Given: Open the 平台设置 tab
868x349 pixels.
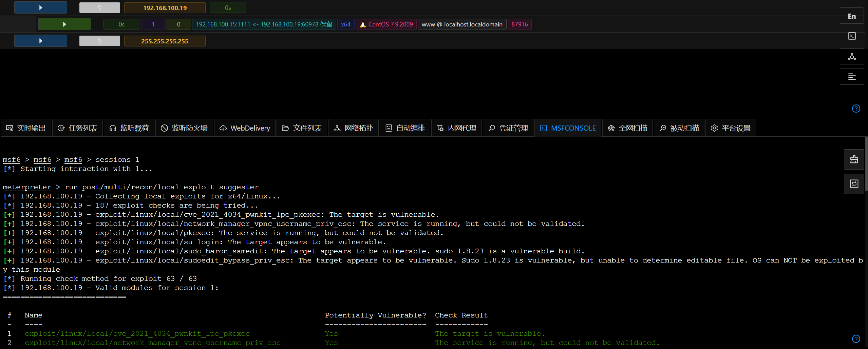Looking at the screenshot, I should click(x=731, y=128).
